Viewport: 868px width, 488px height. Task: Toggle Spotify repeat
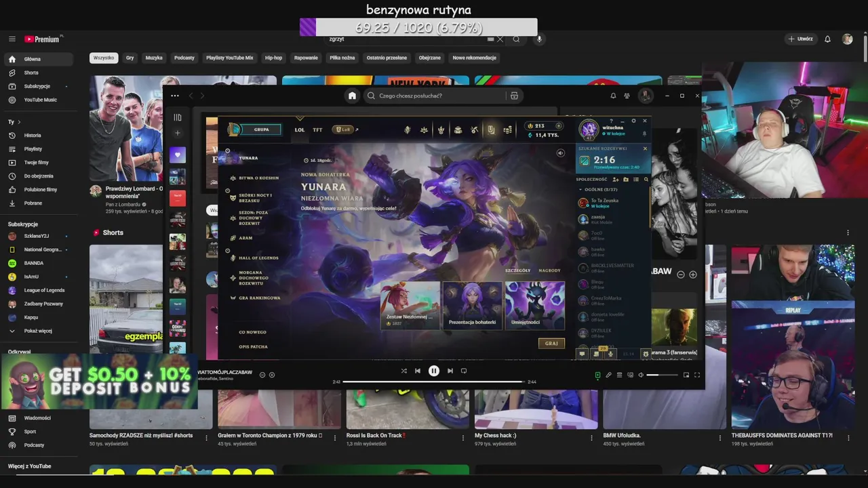(x=464, y=371)
